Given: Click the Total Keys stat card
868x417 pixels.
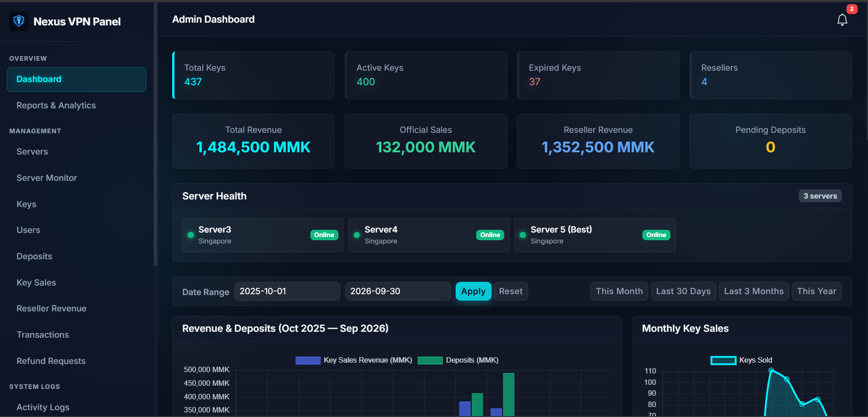Looking at the screenshot, I should [253, 75].
